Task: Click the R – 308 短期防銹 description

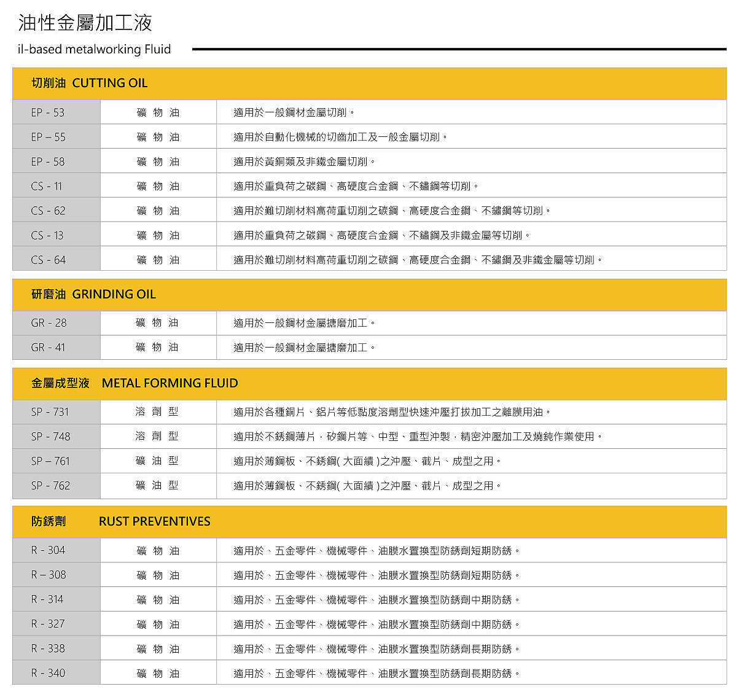Action: (x=377, y=575)
